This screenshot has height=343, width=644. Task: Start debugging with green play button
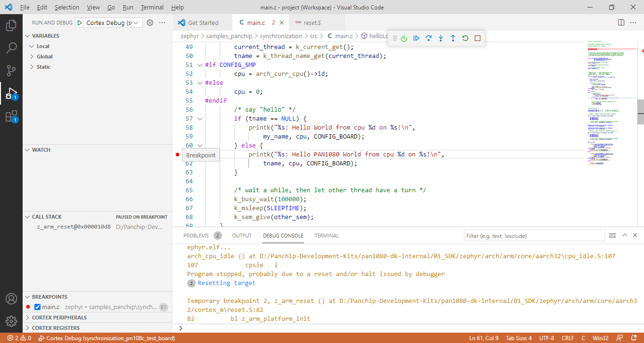(x=79, y=23)
